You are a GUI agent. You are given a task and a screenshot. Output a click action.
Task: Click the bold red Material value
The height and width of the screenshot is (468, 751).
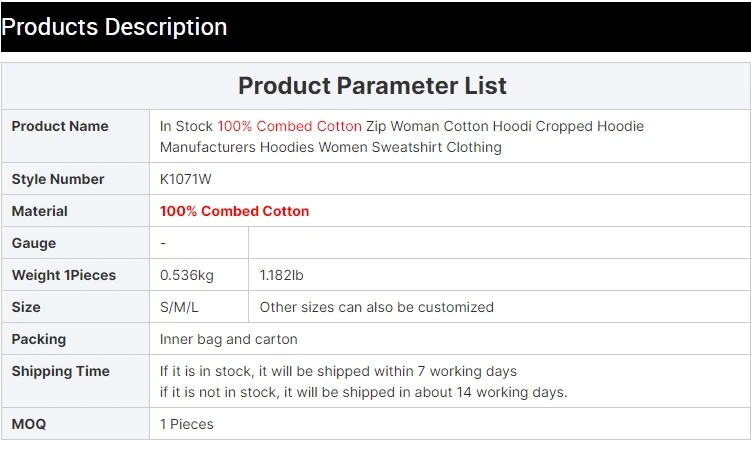[x=234, y=211]
